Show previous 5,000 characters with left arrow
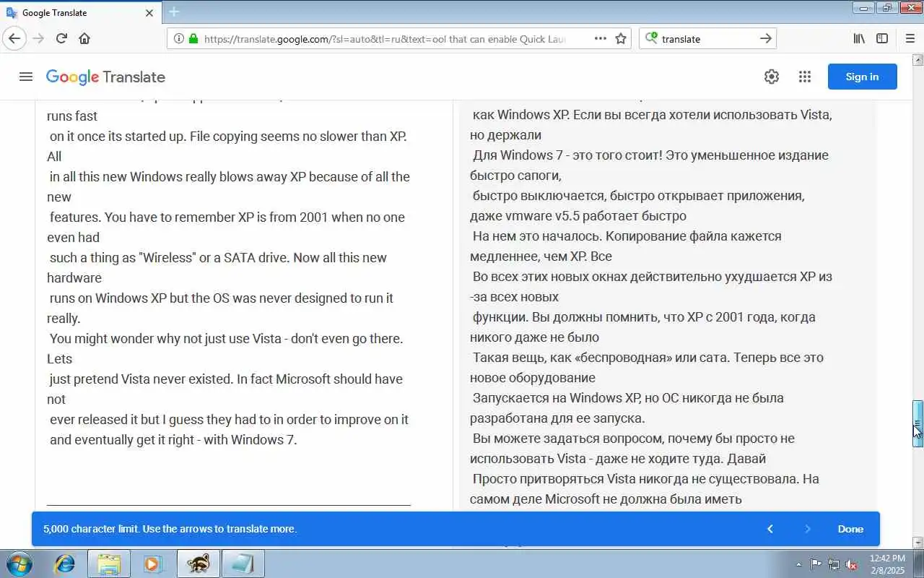Image resolution: width=924 pixels, height=578 pixels. 770,529
